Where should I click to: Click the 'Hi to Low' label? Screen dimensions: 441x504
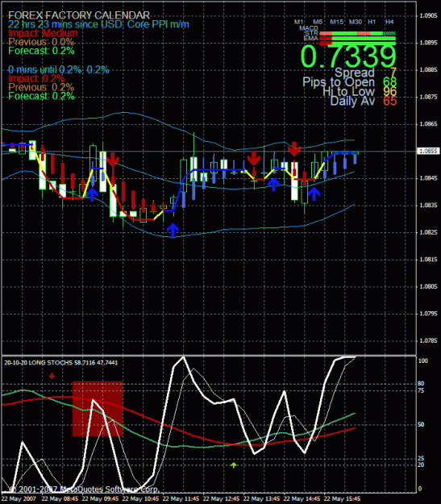tap(349, 92)
